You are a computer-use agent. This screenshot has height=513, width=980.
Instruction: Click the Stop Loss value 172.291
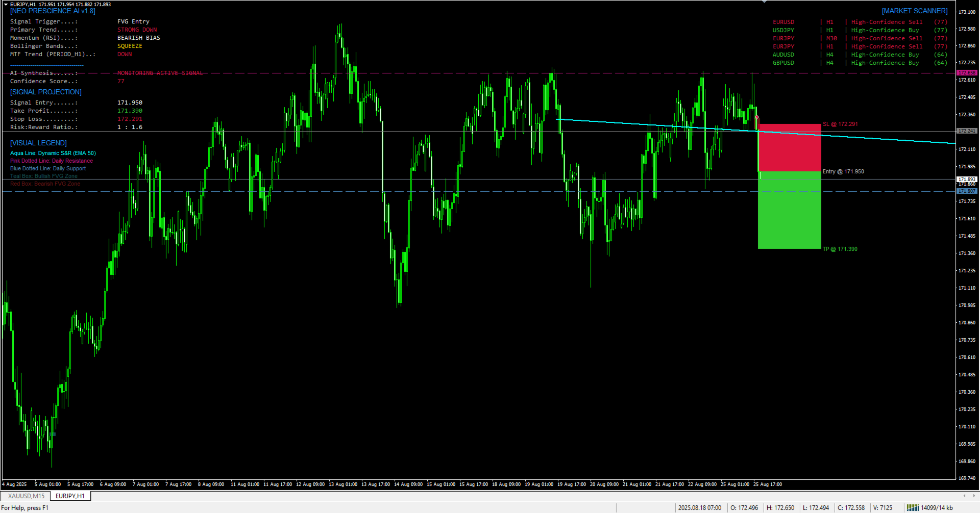[130, 119]
